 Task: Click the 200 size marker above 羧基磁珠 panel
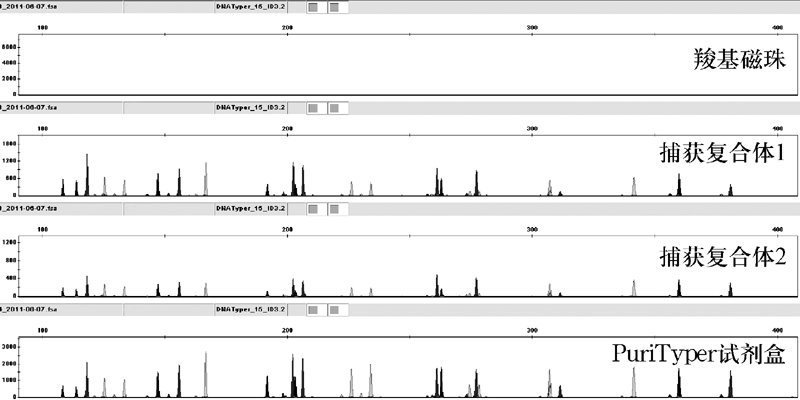coord(288,28)
